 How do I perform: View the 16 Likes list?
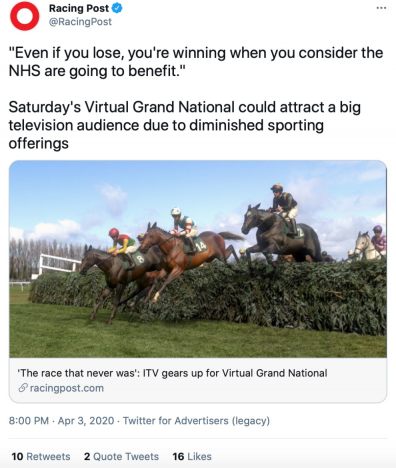click(192, 456)
